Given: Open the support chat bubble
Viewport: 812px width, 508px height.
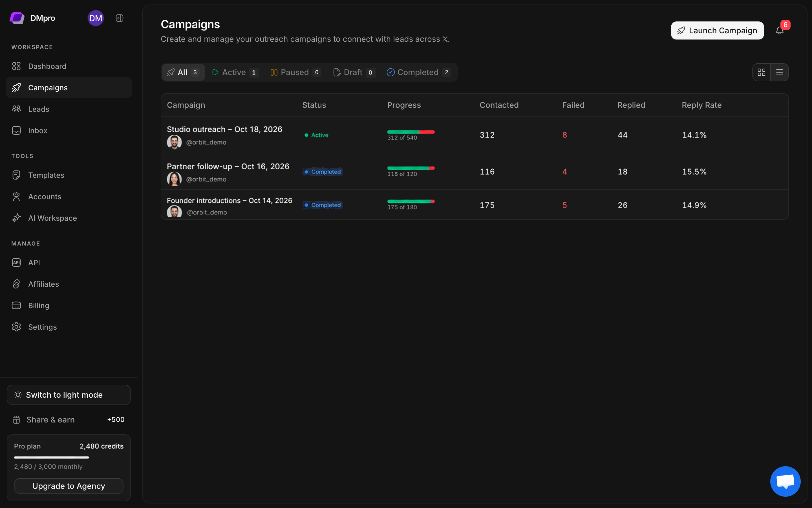Looking at the screenshot, I should click(785, 481).
